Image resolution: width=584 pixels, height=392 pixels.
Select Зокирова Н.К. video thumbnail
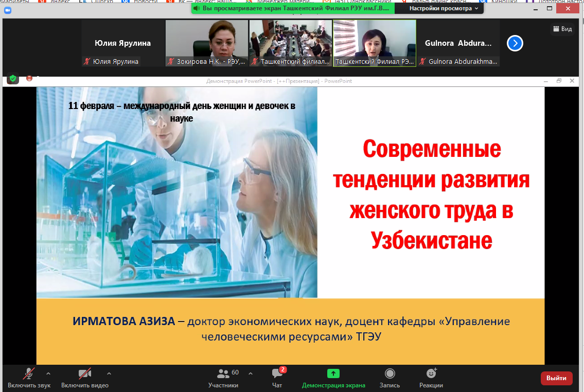pyautogui.click(x=207, y=43)
